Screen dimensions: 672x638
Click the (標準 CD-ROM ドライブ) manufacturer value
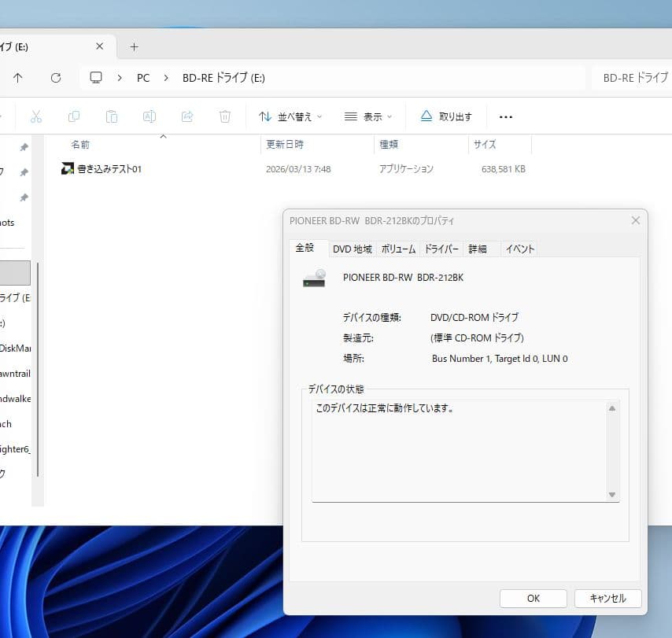(477, 338)
